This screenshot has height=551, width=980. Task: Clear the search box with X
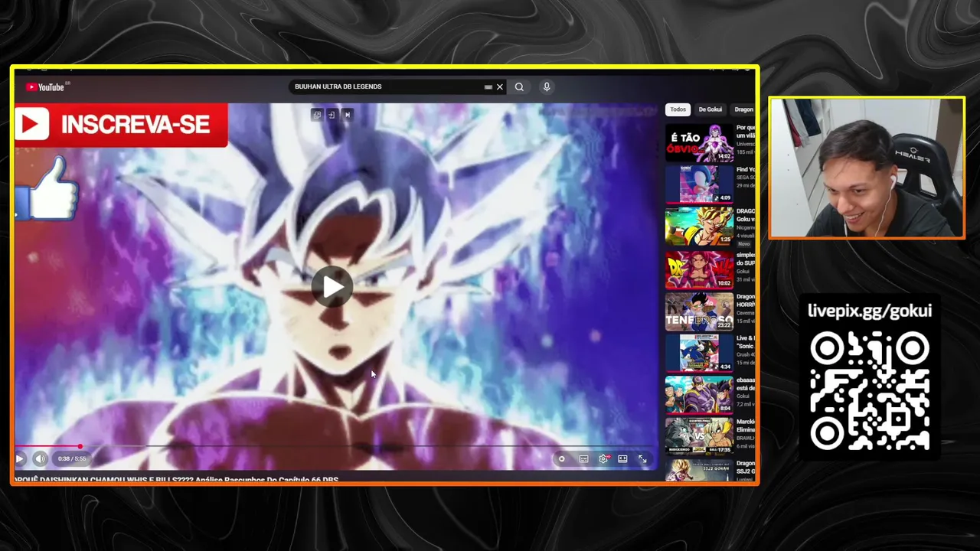pyautogui.click(x=500, y=86)
